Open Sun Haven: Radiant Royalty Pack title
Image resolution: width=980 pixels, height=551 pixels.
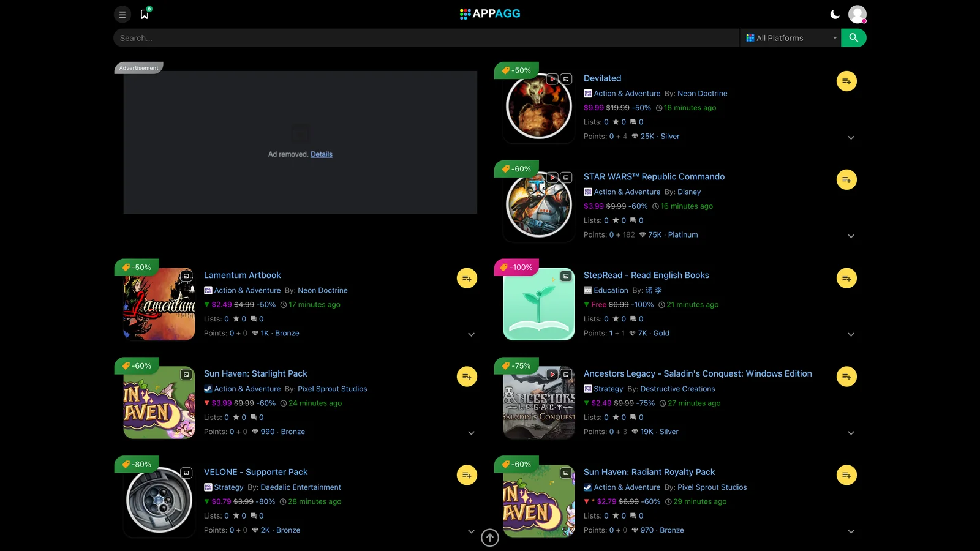649,473
